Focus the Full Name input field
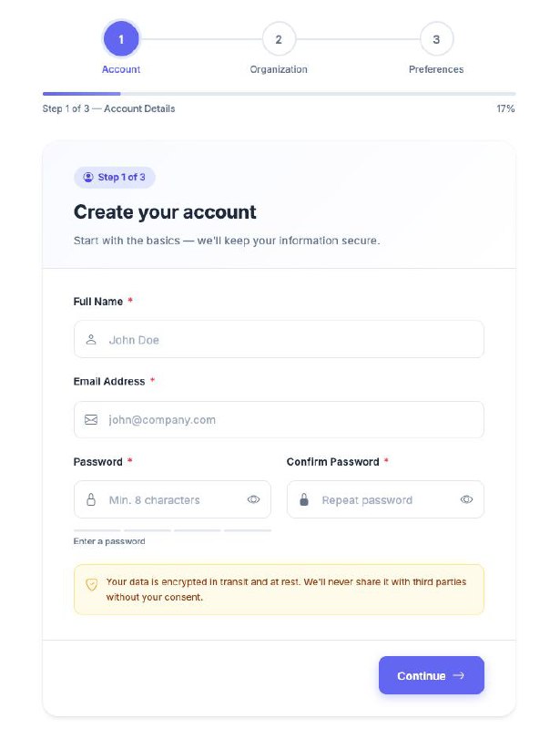Viewport: 560px width, 729px height. tap(291, 340)
